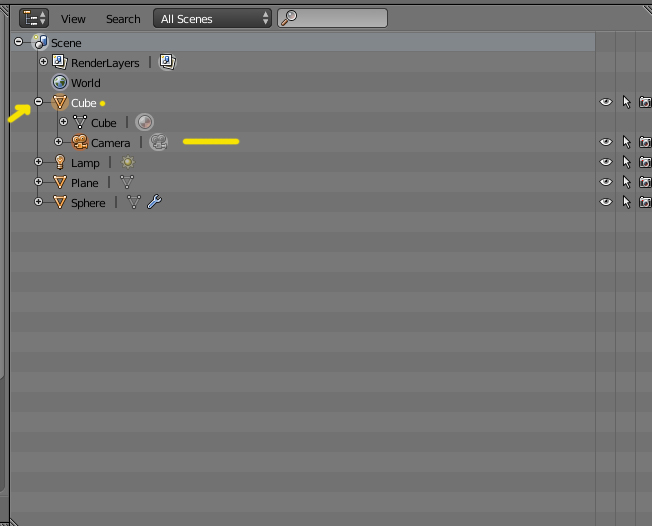Image resolution: width=652 pixels, height=526 pixels.
Task: Expand the Lamp node
Action: pos(38,161)
